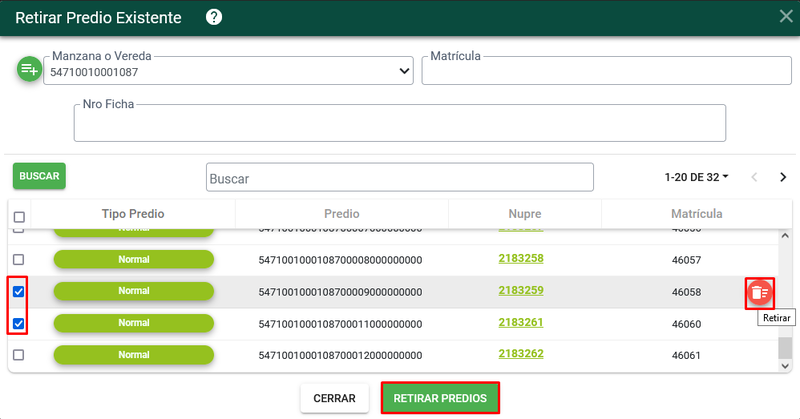
Task: Go to next page of results
Action: click(783, 177)
